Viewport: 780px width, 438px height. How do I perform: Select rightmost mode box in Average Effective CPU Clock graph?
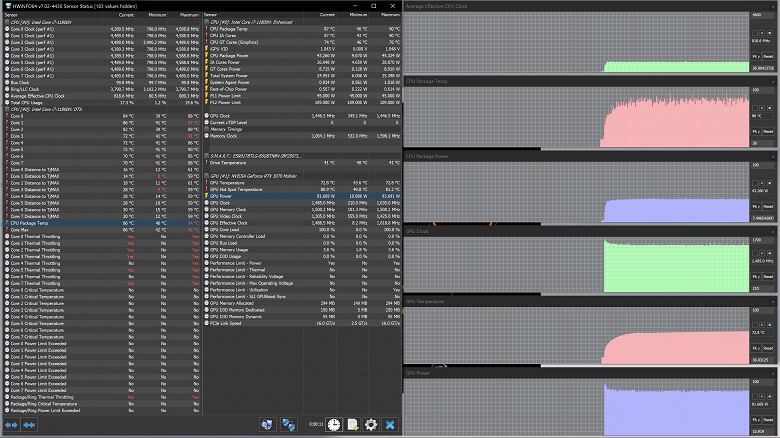click(x=769, y=33)
